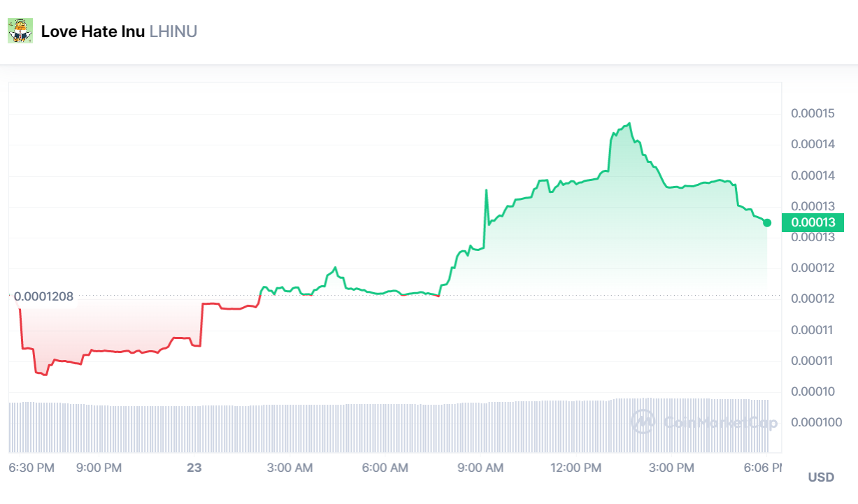858x504 pixels.
Task: Click the 3:00 AM time axis label
Action: (290, 467)
